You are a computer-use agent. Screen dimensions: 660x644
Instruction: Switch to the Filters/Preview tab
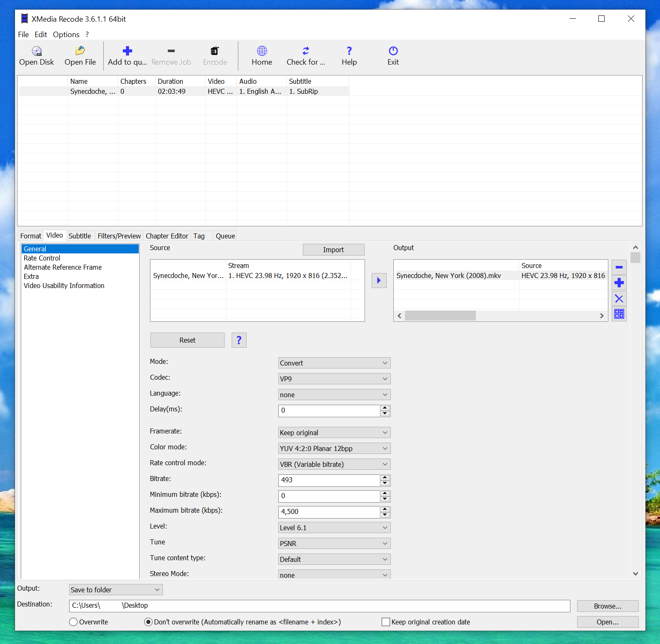(x=119, y=236)
